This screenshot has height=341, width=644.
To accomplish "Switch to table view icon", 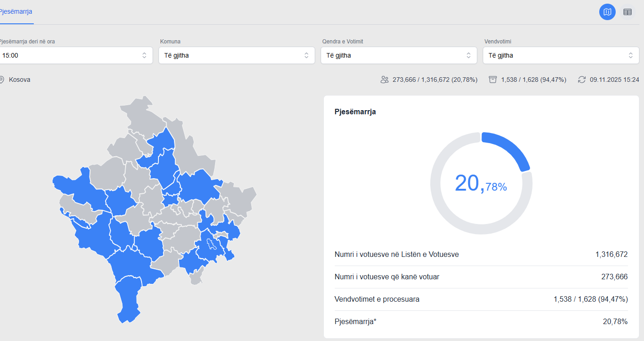I will coord(628,12).
